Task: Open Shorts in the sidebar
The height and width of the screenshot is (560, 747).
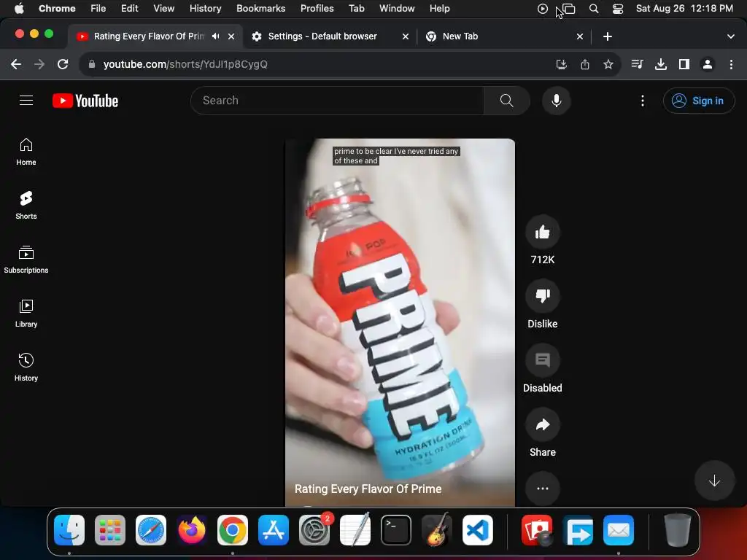Action: 26,206
